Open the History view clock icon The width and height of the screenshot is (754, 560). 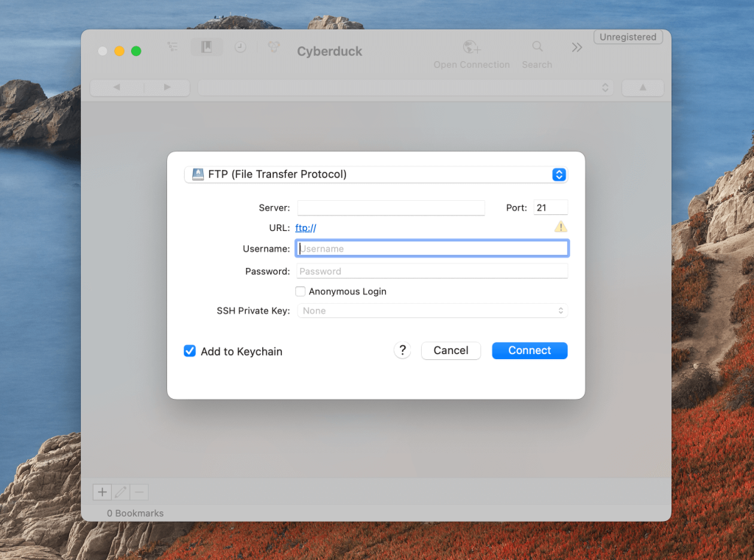[240, 47]
